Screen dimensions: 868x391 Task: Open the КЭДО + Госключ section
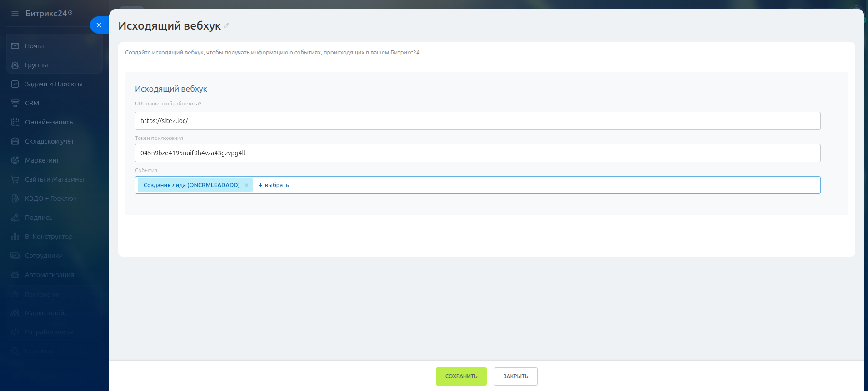(x=50, y=198)
